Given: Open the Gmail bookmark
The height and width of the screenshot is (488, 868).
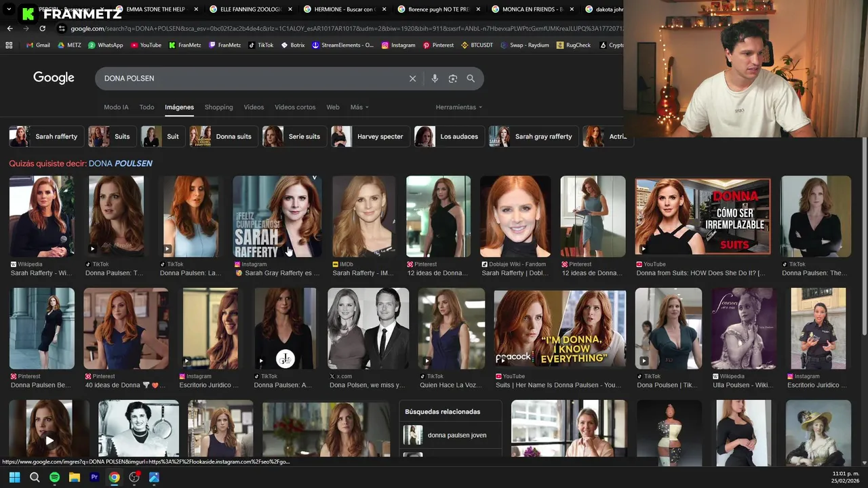Looking at the screenshot, I should pyautogui.click(x=38, y=45).
